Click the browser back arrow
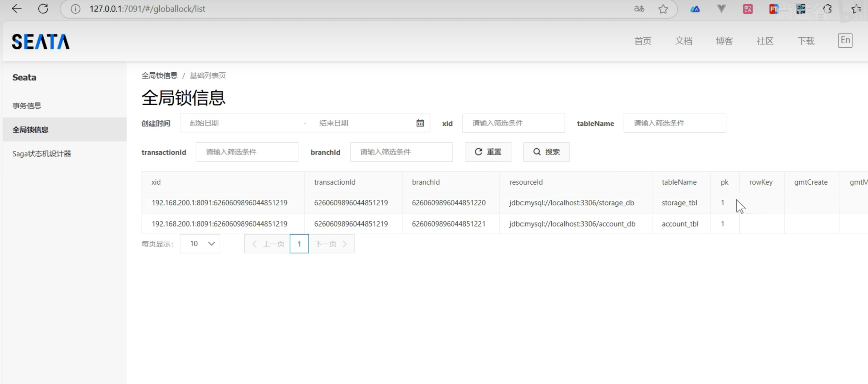The image size is (868, 384). click(16, 9)
